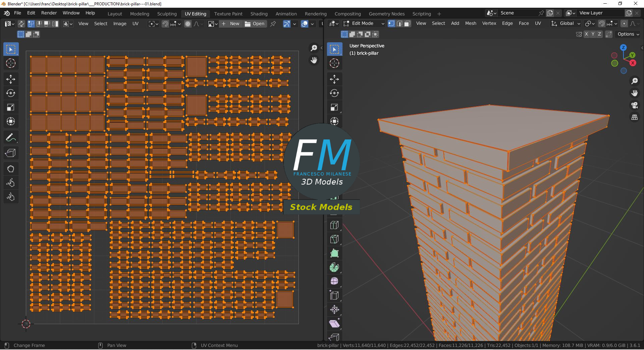This screenshot has height=350, width=644.
Task: Open the Image menu in UV editor
Action: tap(120, 24)
